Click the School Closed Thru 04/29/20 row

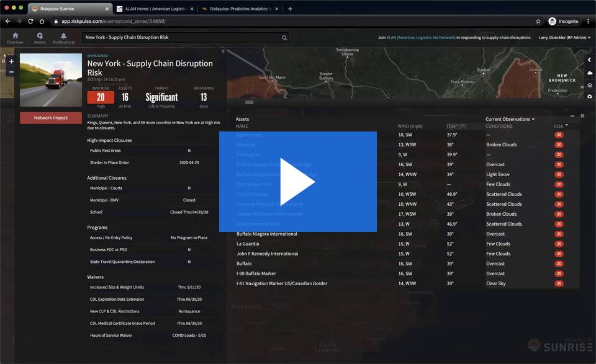[x=153, y=212]
